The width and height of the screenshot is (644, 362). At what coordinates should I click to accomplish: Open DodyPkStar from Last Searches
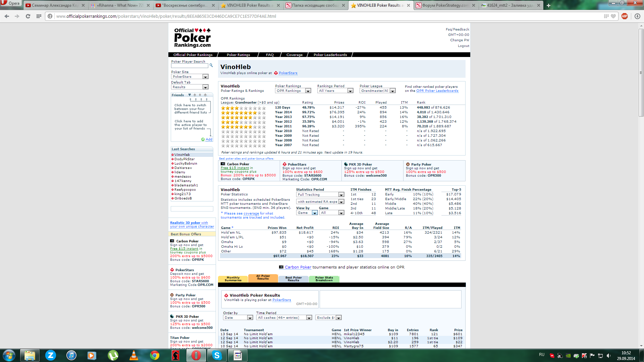[184, 159]
